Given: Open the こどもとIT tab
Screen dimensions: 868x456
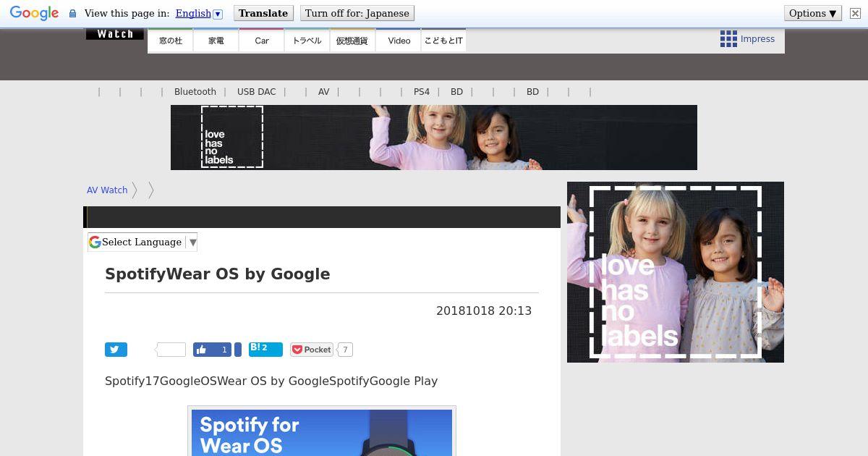Looking at the screenshot, I should pyautogui.click(x=443, y=41).
